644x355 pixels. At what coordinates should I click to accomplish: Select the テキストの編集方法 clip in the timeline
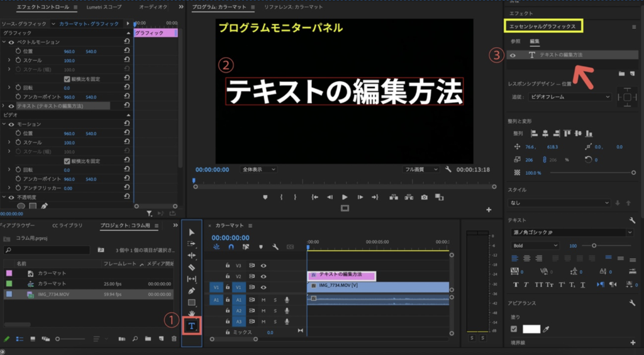click(341, 275)
